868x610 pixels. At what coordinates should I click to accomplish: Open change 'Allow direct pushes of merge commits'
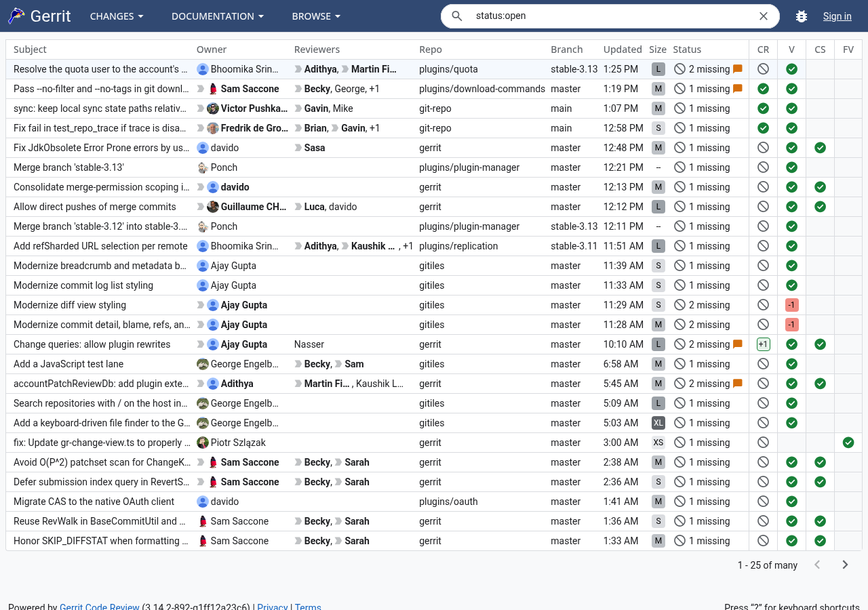[x=95, y=207]
